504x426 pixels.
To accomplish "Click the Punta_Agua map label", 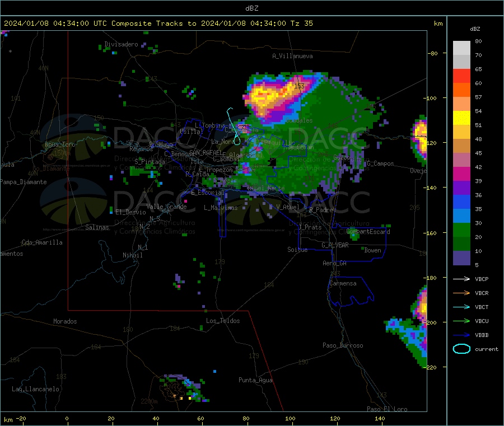I will click(x=255, y=380).
